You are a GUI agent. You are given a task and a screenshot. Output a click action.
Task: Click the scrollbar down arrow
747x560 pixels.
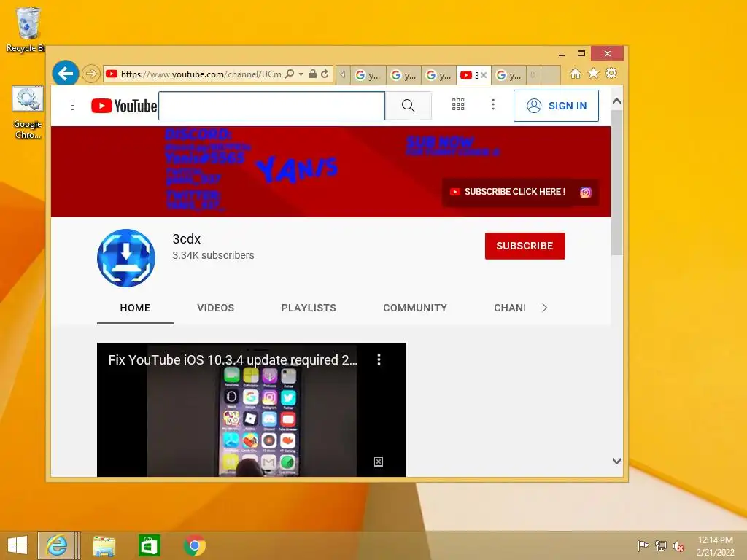[x=616, y=461]
